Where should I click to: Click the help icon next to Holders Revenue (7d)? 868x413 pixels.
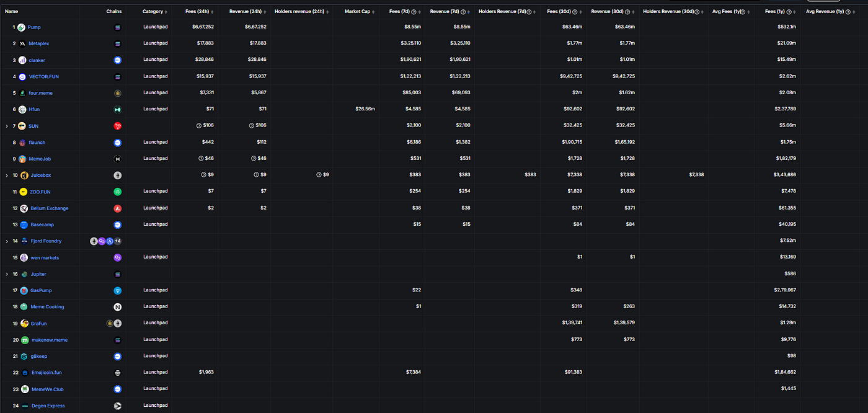(x=529, y=12)
